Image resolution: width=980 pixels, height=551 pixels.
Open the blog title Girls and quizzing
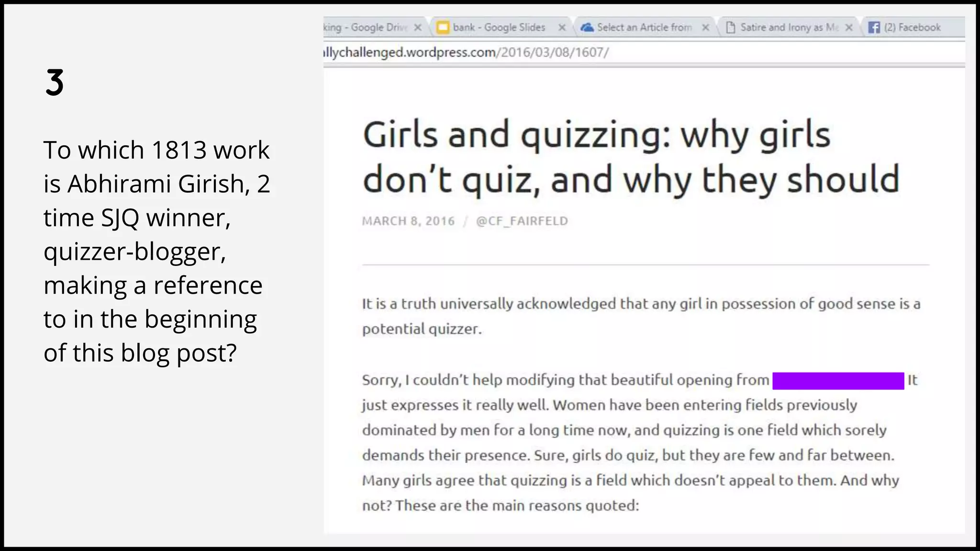click(631, 157)
